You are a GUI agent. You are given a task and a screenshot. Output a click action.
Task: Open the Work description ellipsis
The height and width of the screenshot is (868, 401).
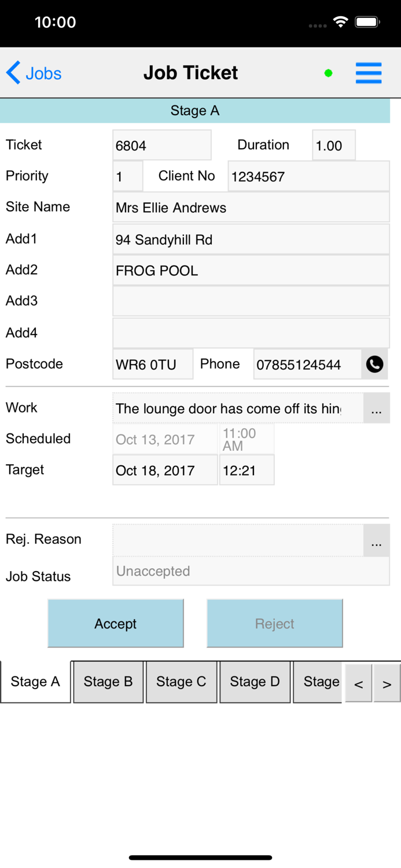pyautogui.click(x=377, y=409)
